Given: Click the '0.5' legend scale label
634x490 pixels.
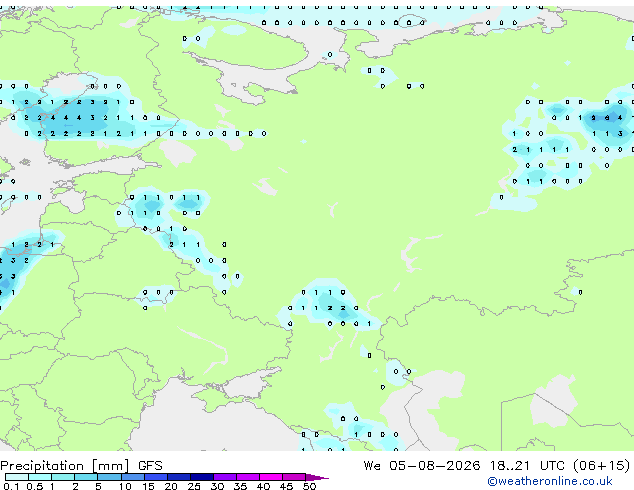Looking at the screenshot, I should click(x=34, y=486).
